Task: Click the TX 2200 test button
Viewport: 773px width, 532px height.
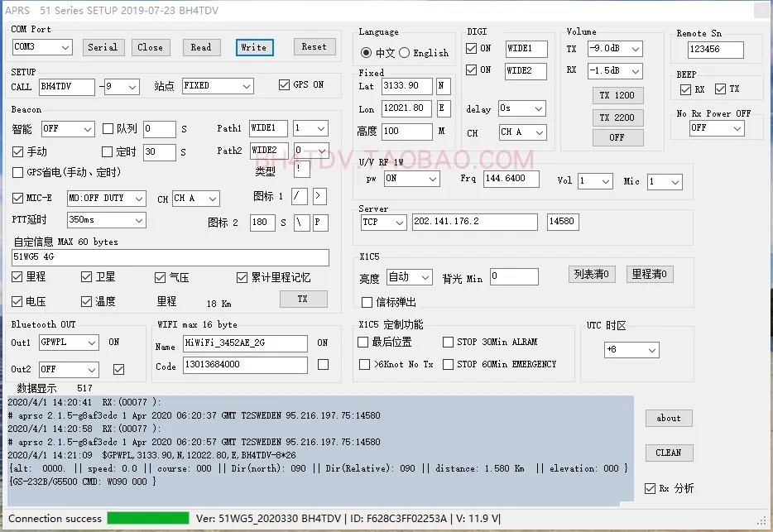Action: (617, 117)
